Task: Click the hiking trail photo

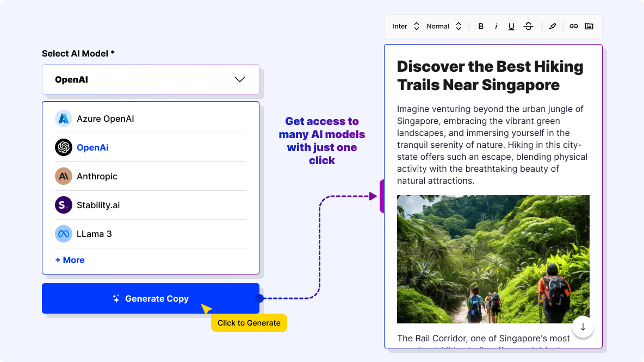Action: [x=493, y=259]
